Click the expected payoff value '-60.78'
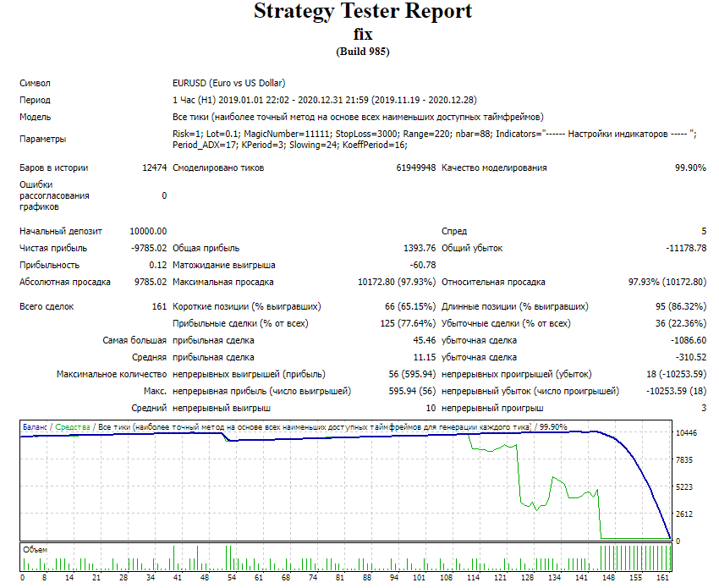The image size is (719, 588). (x=423, y=265)
